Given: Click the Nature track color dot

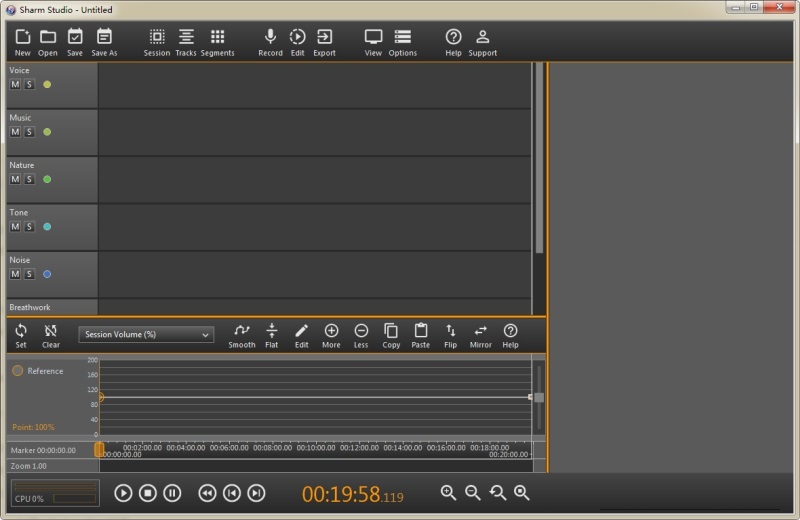Looking at the screenshot, I should pos(47,180).
